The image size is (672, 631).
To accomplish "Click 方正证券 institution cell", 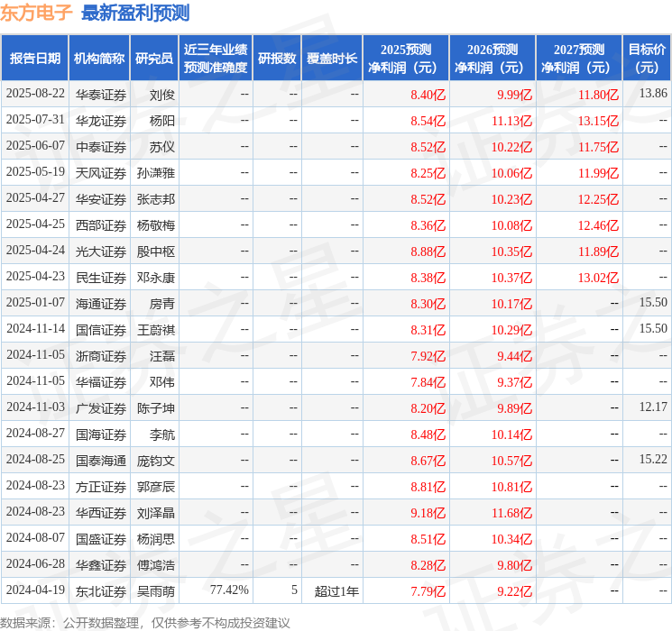I will [101, 487].
